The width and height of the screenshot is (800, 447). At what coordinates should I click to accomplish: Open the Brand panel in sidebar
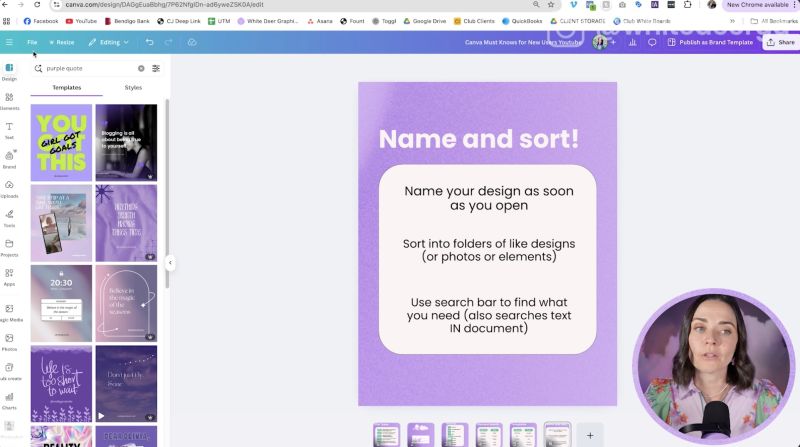(x=9, y=160)
